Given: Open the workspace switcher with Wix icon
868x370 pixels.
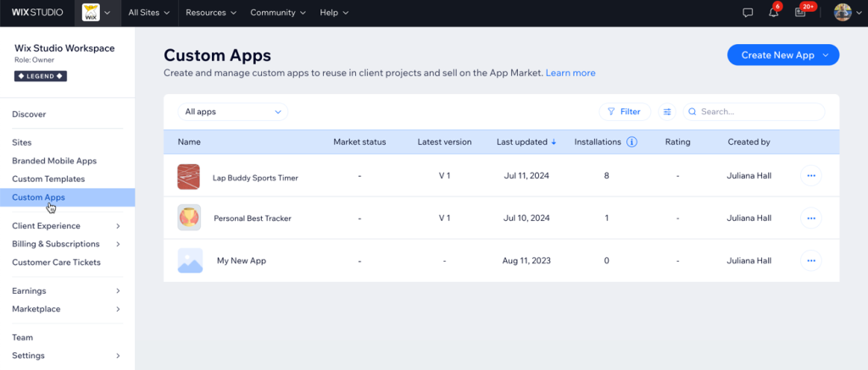Looking at the screenshot, I should point(97,12).
